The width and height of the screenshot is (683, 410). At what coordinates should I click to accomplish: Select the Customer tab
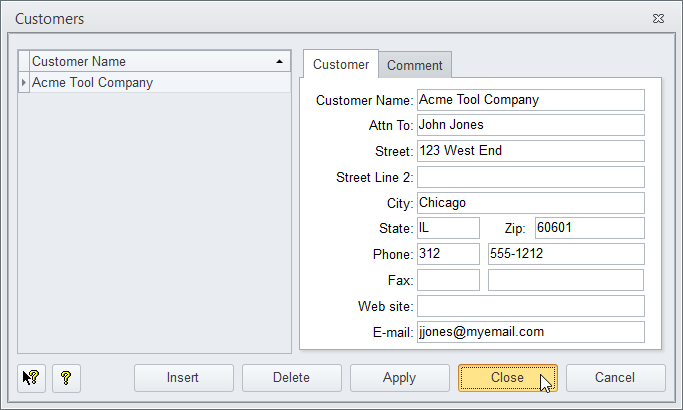click(x=341, y=65)
